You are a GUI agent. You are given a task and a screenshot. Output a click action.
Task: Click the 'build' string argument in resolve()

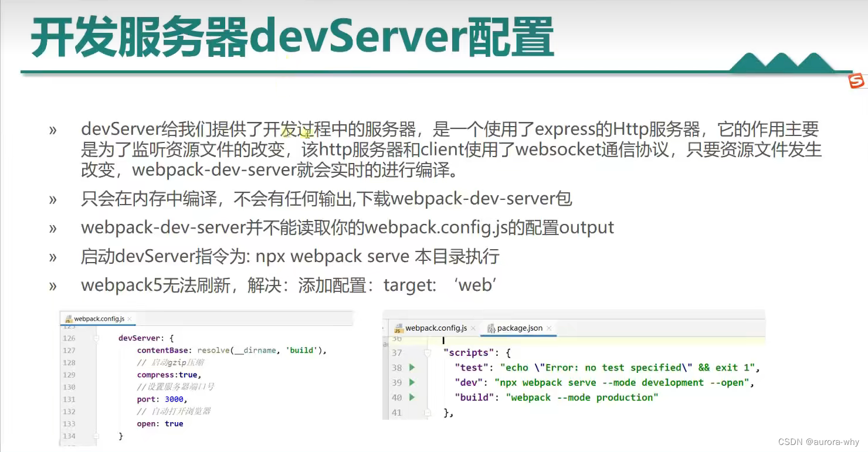click(301, 351)
